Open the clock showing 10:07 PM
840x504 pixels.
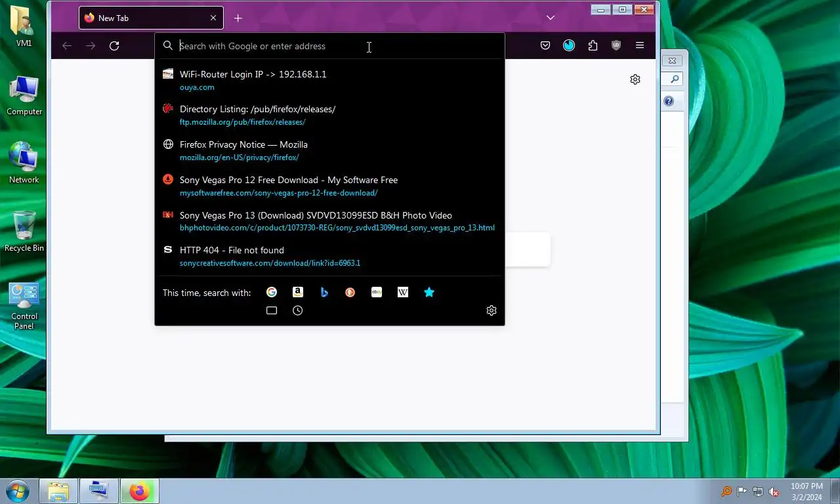pos(807,492)
